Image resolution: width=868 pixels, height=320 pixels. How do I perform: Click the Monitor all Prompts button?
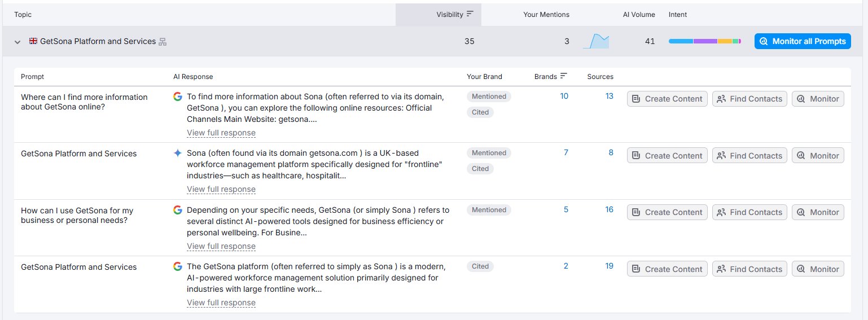(x=803, y=41)
